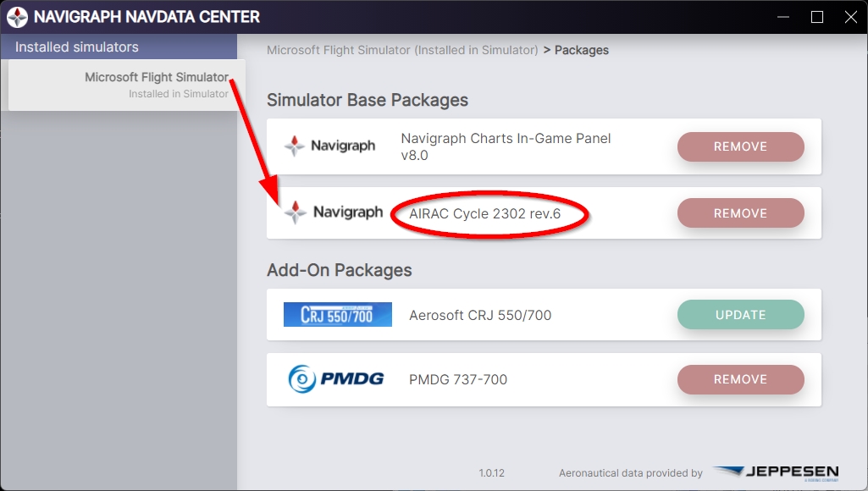Viewport: 868px width, 491px height.
Task: Click the Simulator Base Packages heading
Action: tap(368, 100)
